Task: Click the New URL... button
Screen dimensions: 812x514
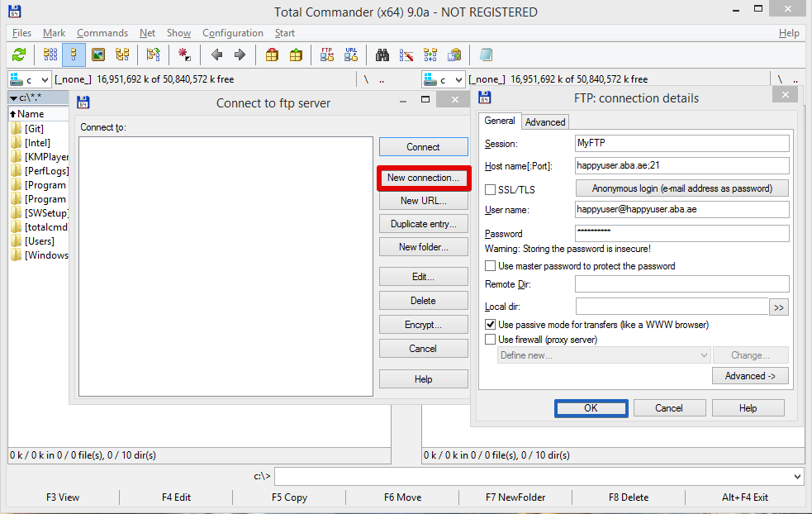Action: pyautogui.click(x=423, y=201)
